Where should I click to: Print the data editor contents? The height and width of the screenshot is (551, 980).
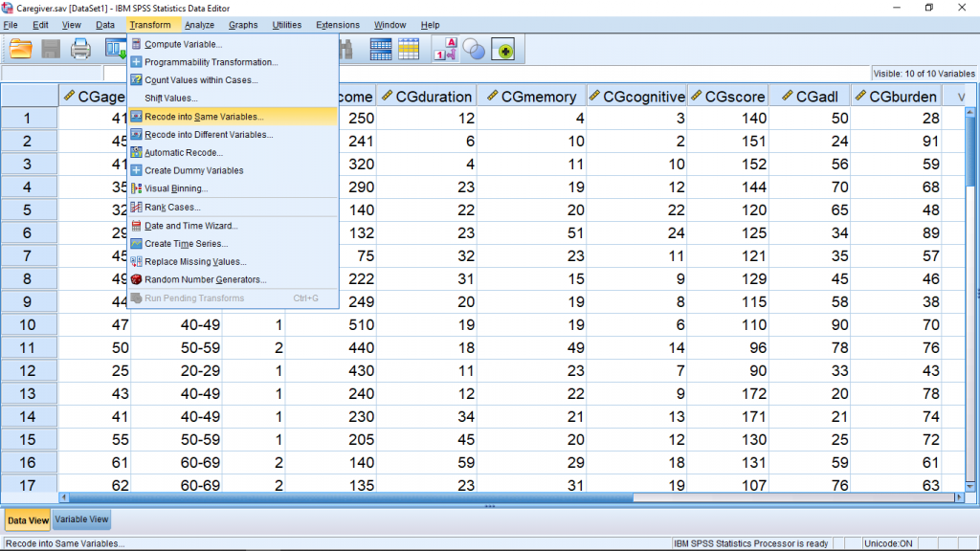[x=81, y=49]
